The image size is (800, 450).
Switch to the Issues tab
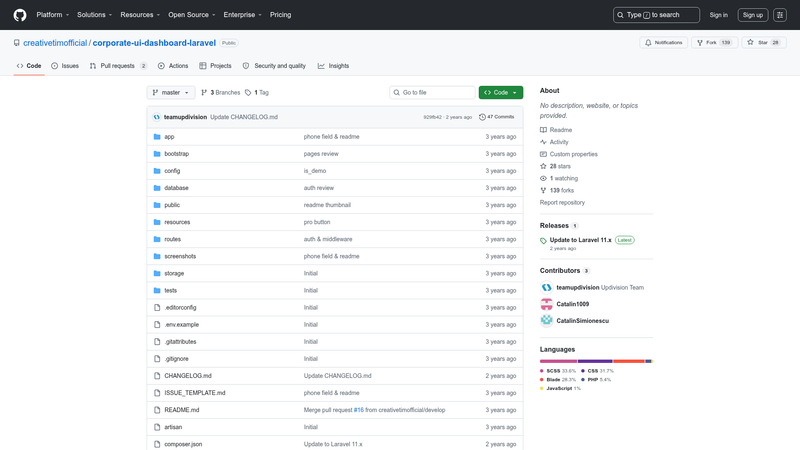pyautogui.click(x=65, y=66)
